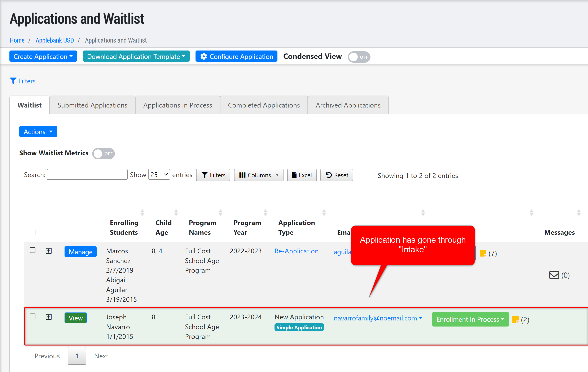Switch to Submitted Applications tab
The width and height of the screenshot is (588, 372).
tap(92, 105)
